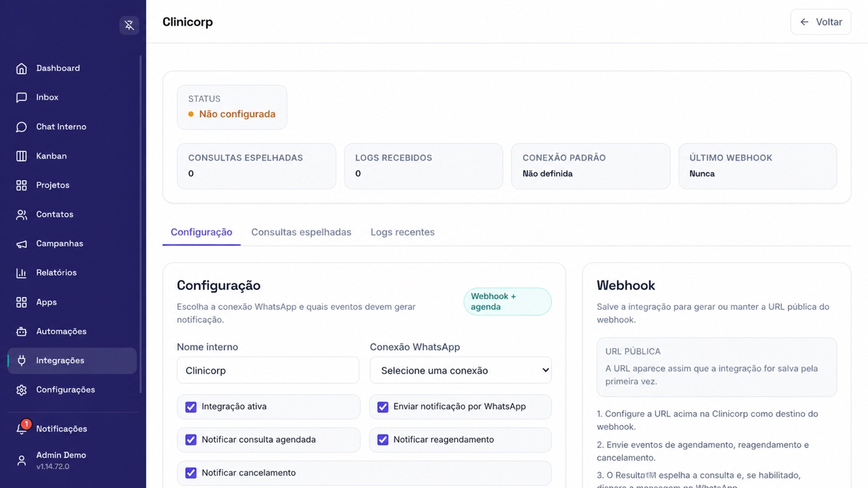The width and height of the screenshot is (868, 488).
Task: Open the Logs recentes tab
Action: (x=402, y=232)
